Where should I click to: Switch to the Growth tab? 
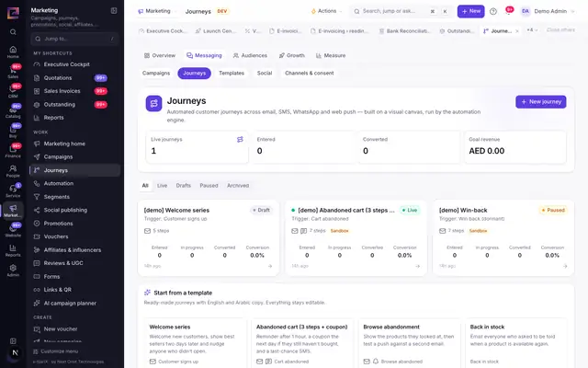click(x=292, y=55)
